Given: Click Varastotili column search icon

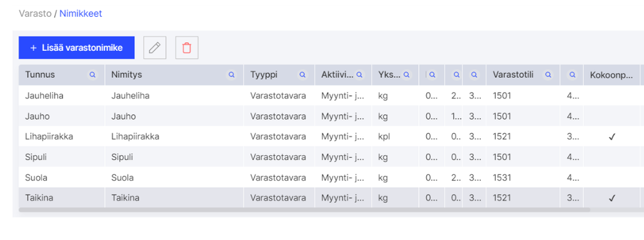Looking at the screenshot, I should point(548,75).
